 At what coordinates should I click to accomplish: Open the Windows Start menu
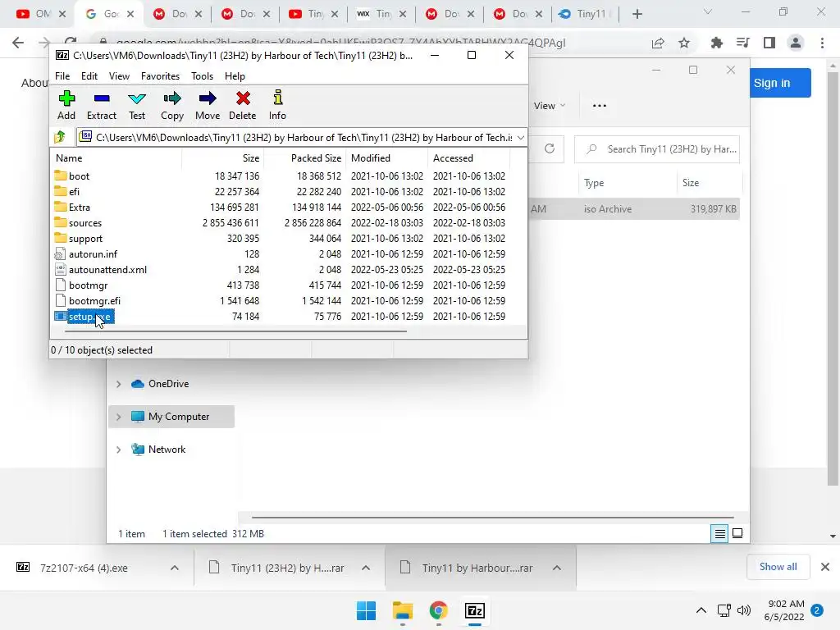click(367, 610)
